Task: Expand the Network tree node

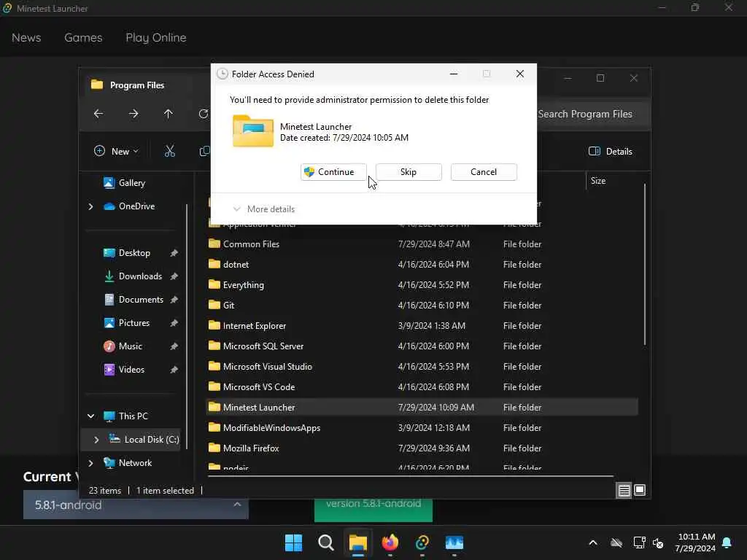Action: 90,463
